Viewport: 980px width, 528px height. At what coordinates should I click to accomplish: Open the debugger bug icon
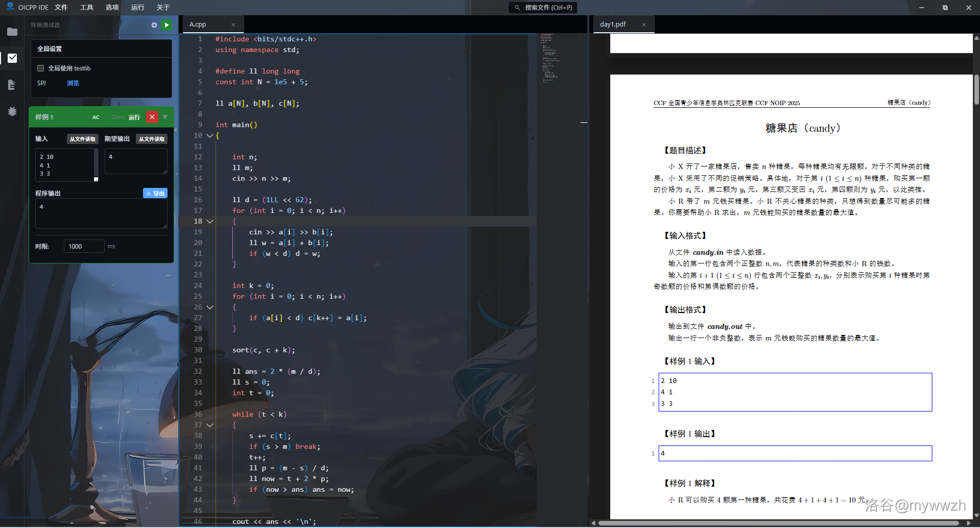(x=12, y=111)
